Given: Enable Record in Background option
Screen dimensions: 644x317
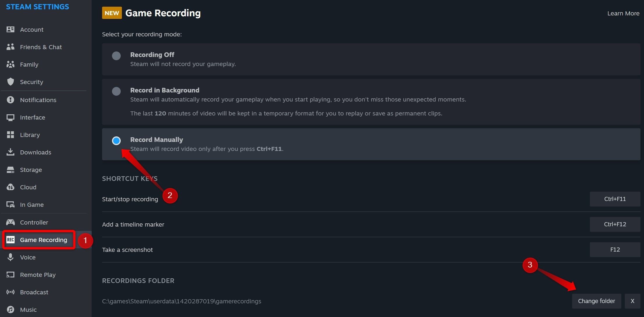Looking at the screenshot, I should [x=116, y=91].
